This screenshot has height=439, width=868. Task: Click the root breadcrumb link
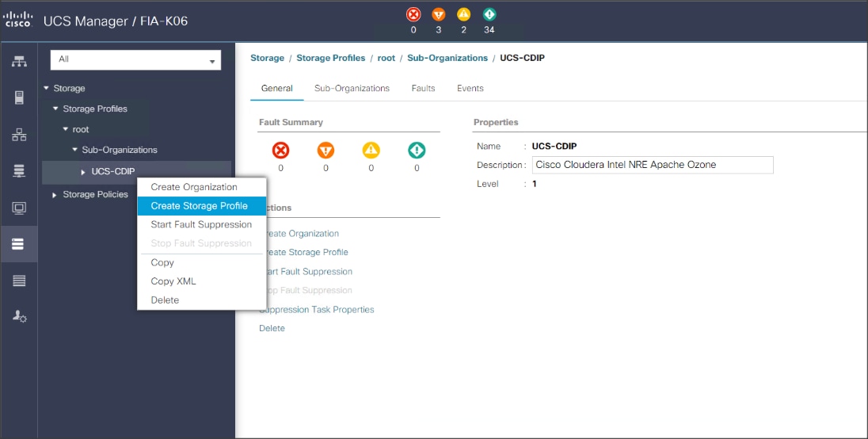pos(386,58)
